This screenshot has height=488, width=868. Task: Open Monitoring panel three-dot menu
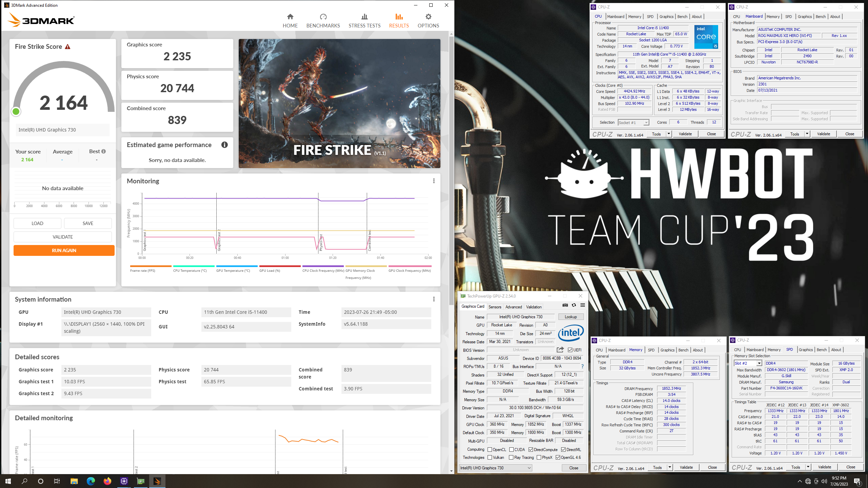pos(434,181)
